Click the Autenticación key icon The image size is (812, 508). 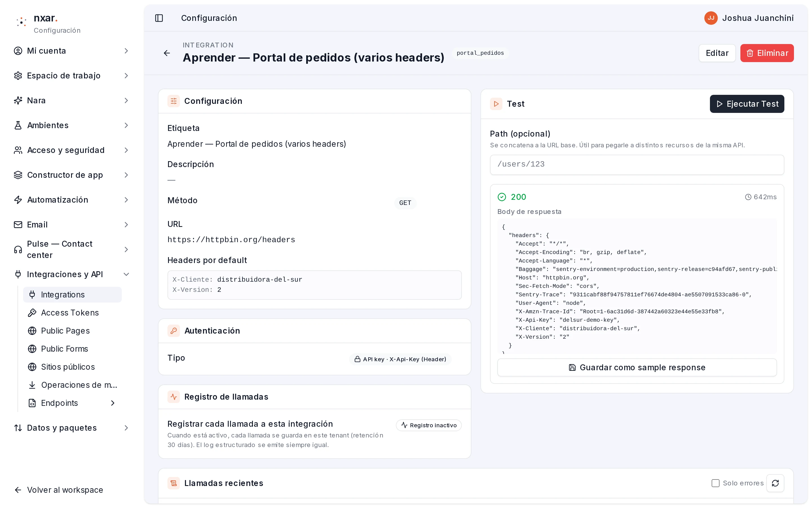[x=173, y=331]
